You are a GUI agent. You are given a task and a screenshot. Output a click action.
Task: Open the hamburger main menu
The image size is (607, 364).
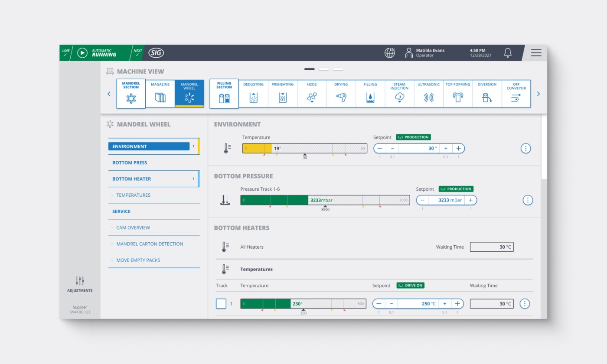(x=536, y=53)
